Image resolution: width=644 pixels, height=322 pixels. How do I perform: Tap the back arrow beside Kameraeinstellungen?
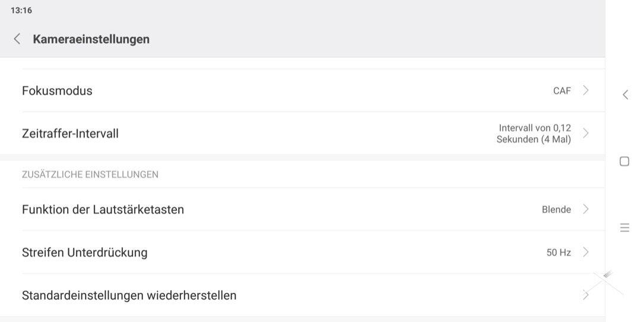click(17, 39)
